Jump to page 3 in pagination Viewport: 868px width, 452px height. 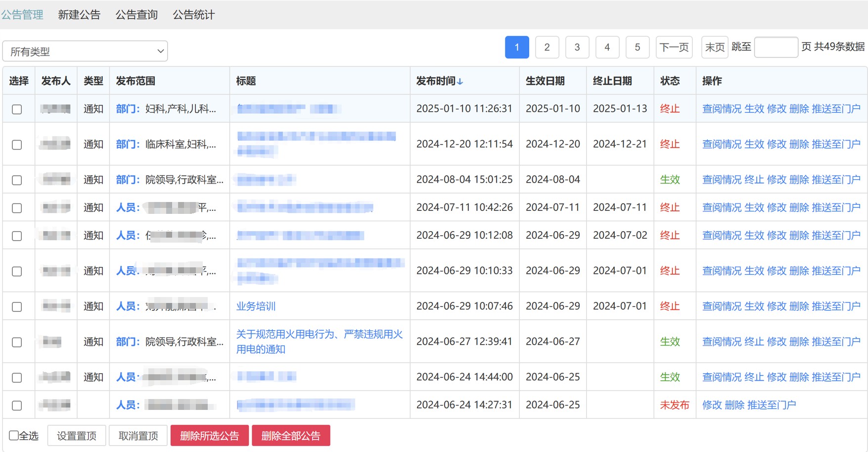coord(577,47)
